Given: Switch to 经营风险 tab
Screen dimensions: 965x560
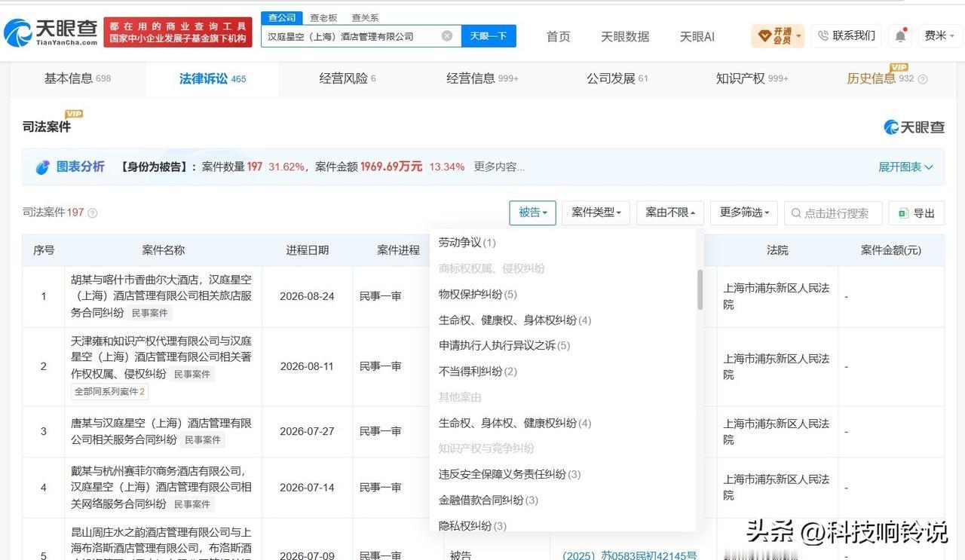Looking at the screenshot, I should click(347, 78).
